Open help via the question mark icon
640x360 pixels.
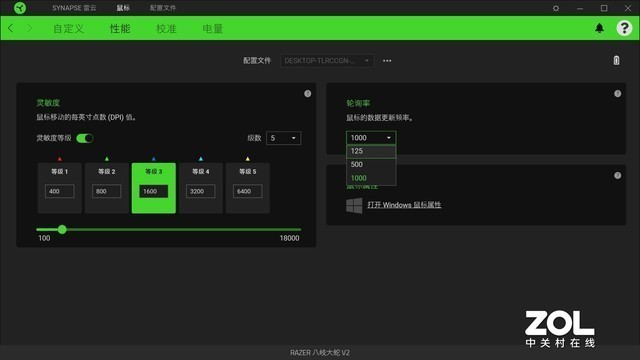pyautogui.click(x=624, y=28)
